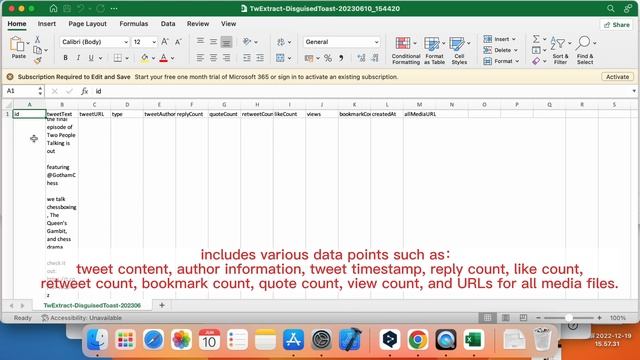
Task: Toggle Bold formatting
Action: (x=65, y=58)
